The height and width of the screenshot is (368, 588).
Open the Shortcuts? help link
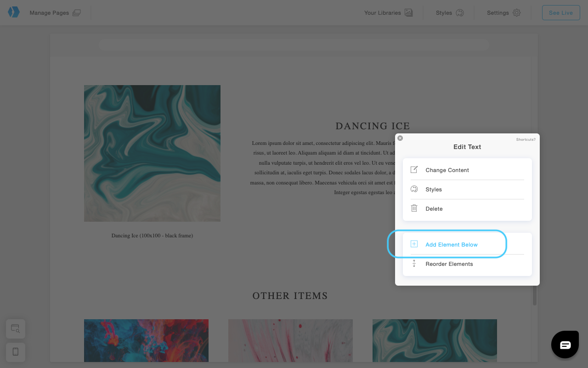526,139
